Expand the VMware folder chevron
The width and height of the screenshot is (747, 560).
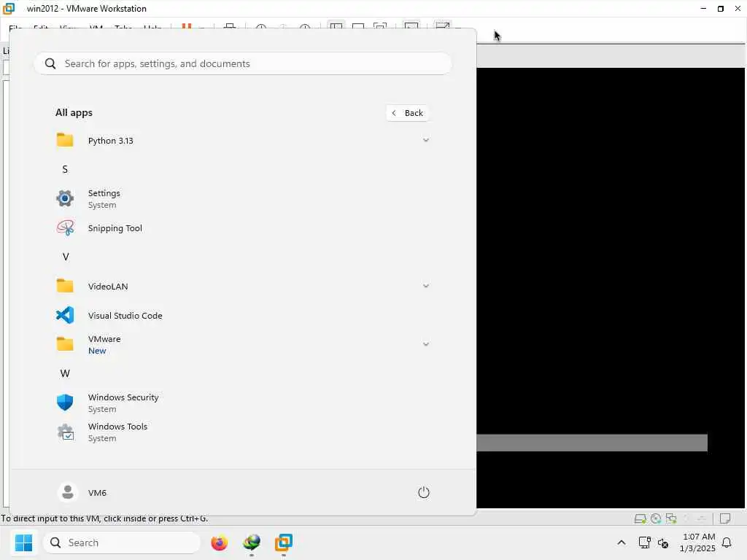(x=426, y=344)
